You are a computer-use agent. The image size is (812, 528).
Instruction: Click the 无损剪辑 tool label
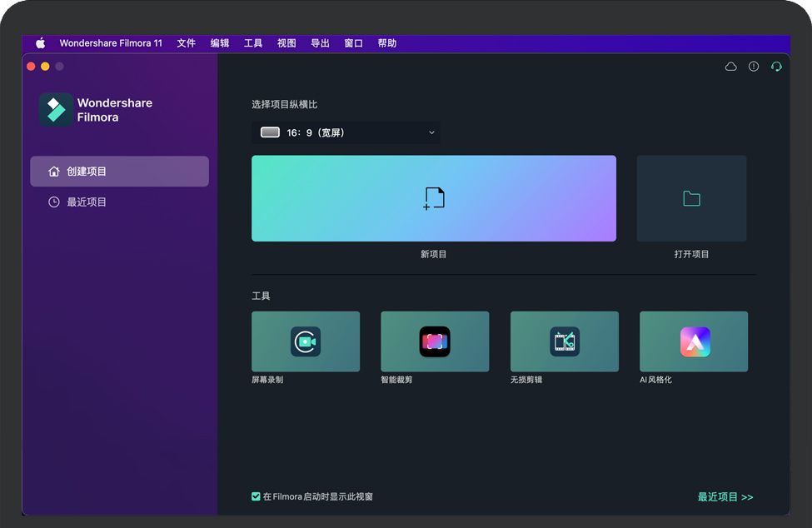(526, 380)
